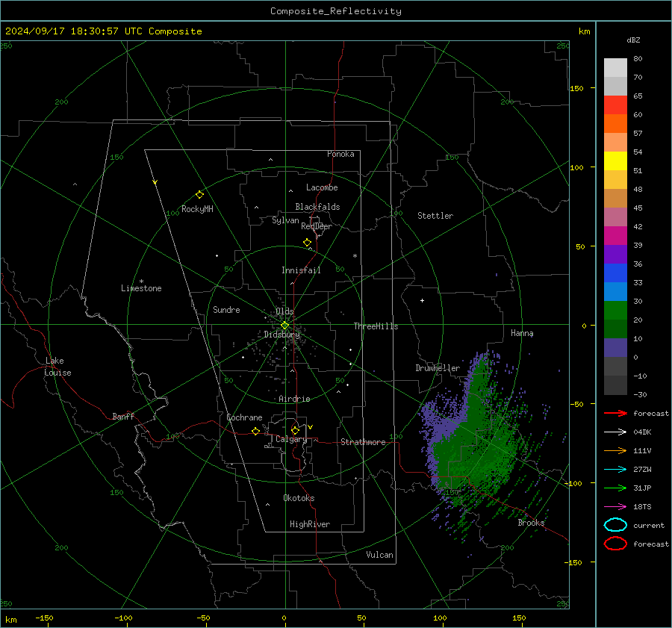Click the 57 value in dBZ legend
The width and height of the screenshot is (672, 628).
638,134
